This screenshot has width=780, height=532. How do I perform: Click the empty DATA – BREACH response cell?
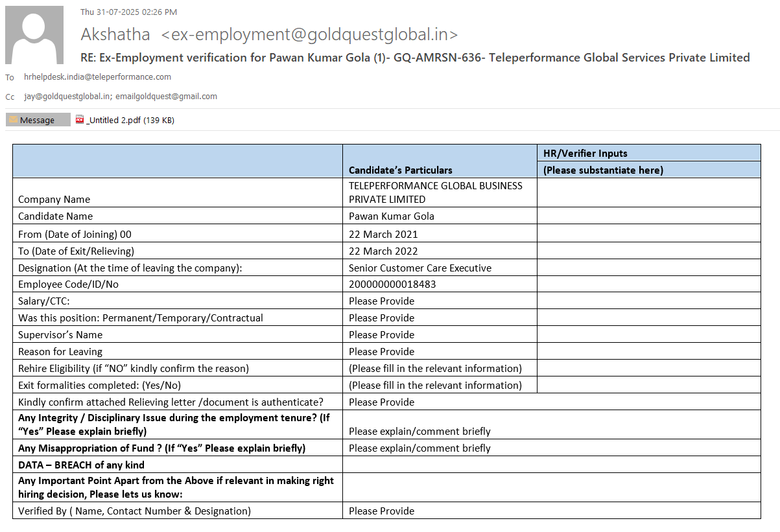[551, 465]
